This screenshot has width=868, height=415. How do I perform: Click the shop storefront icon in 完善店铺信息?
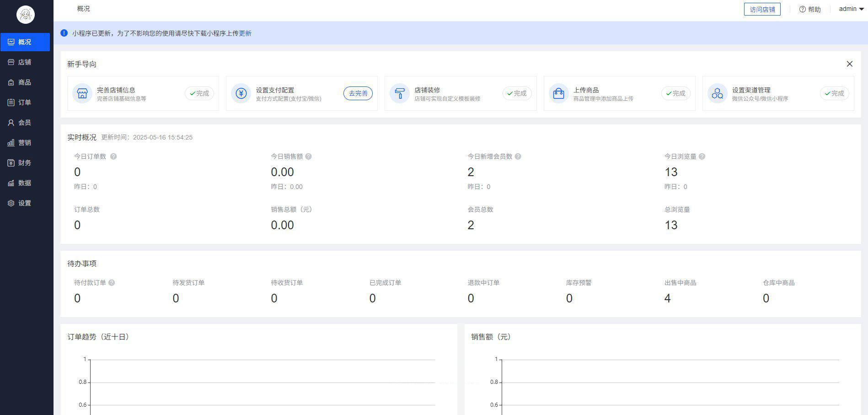(82, 93)
